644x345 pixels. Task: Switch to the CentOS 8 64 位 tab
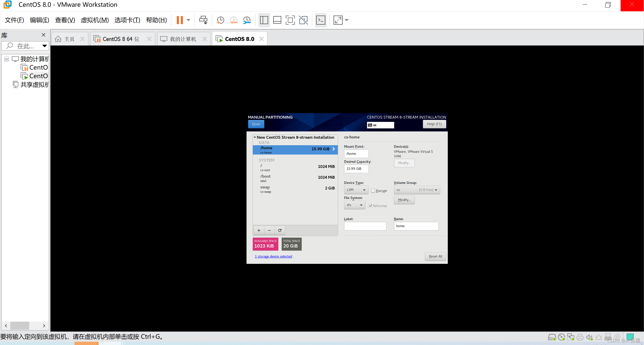pyautogui.click(x=121, y=39)
